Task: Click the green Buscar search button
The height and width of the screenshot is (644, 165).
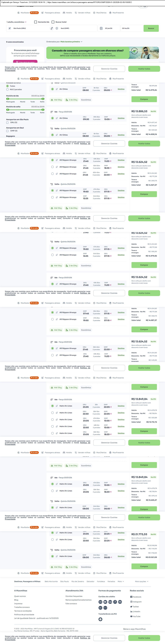Action: coord(151,28)
